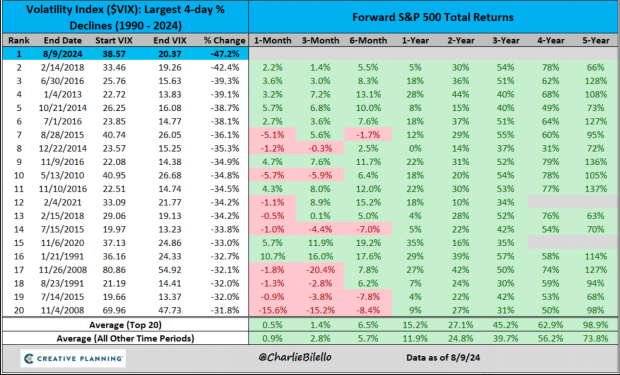
Task: Click the Creative Planning logo
Action: (x=73, y=358)
